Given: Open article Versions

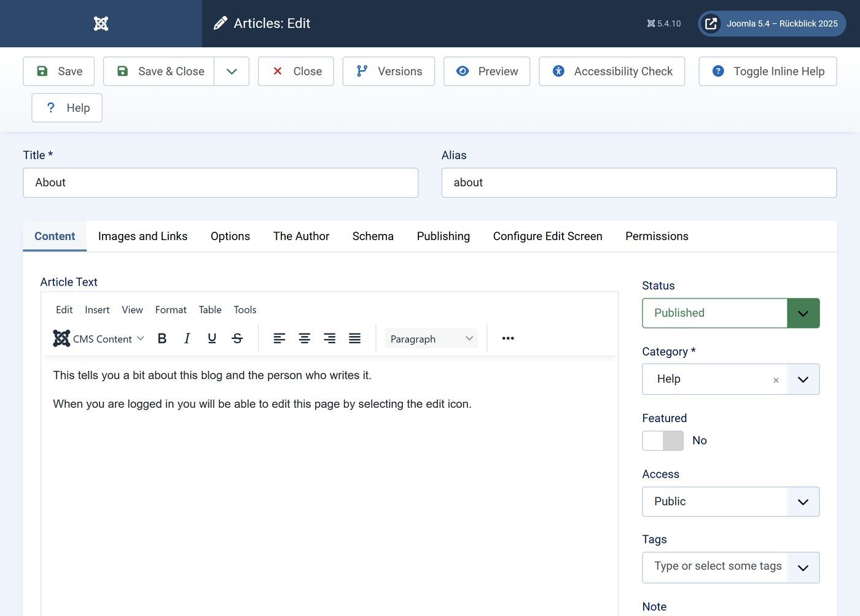Looking at the screenshot, I should coord(389,71).
